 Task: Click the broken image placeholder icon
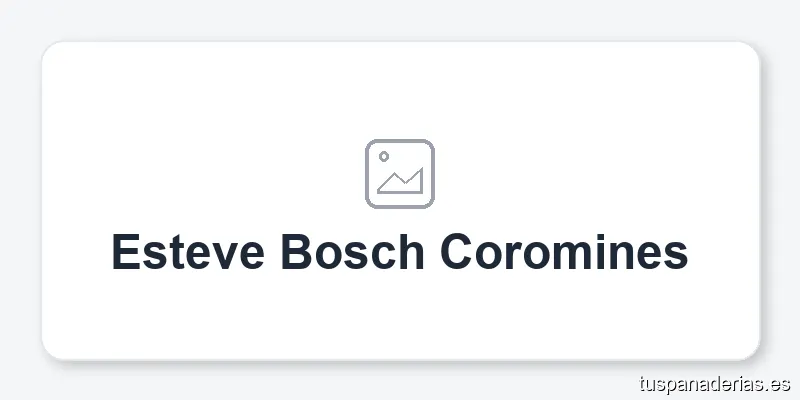(x=400, y=174)
